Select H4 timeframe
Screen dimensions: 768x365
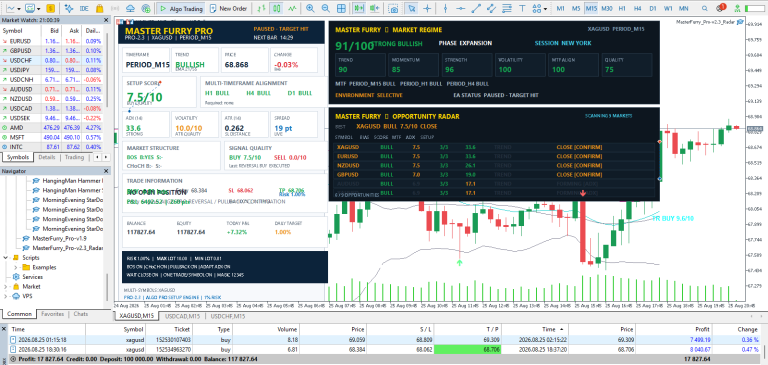click(x=637, y=8)
